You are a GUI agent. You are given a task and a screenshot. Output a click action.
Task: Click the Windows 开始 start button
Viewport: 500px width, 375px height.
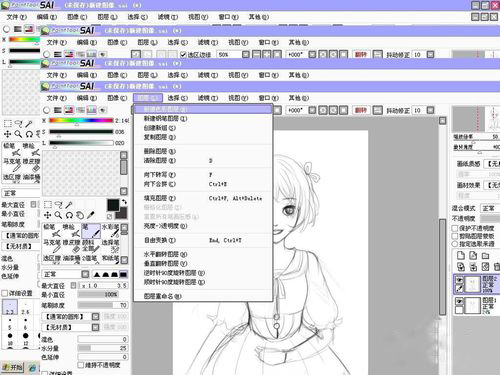coord(12,367)
